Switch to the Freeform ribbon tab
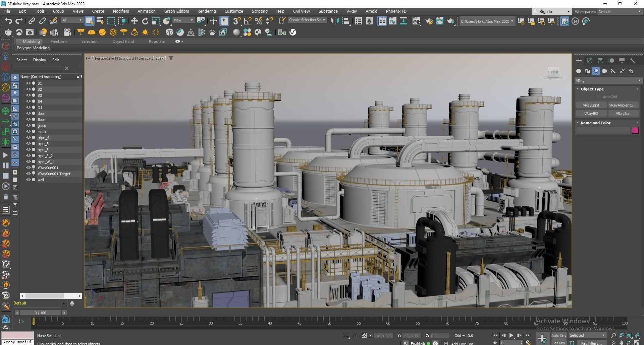Viewport: 644px width, 345px height. click(x=58, y=42)
